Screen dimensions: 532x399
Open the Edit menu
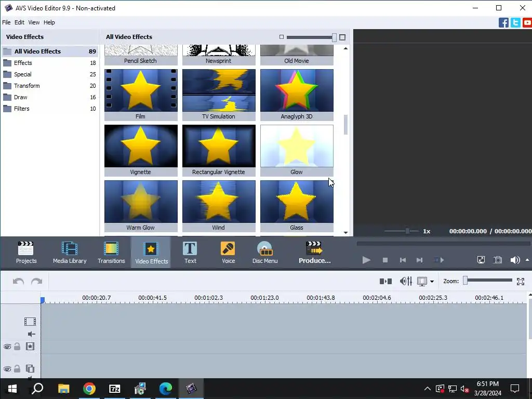pyautogui.click(x=19, y=22)
